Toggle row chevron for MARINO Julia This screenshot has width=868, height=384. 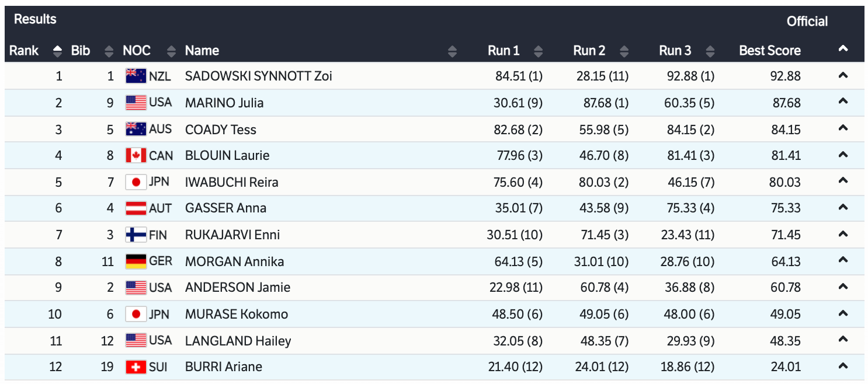pos(842,102)
